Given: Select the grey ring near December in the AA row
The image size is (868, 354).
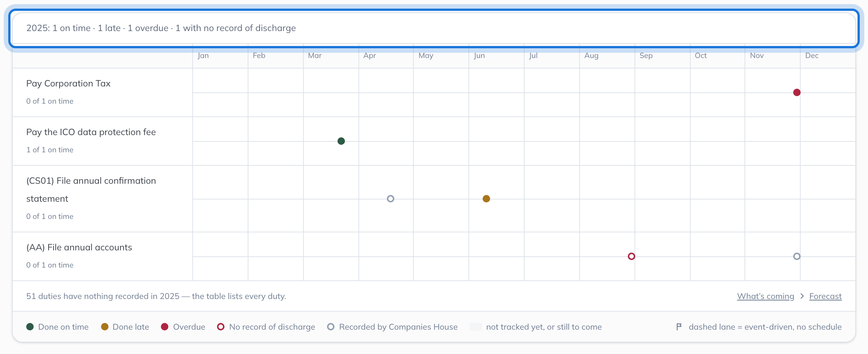Looking at the screenshot, I should pos(797,256).
